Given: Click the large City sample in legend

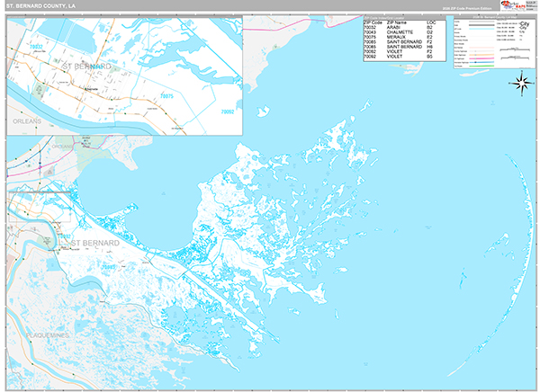Looking at the screenshot, I should [x=525, y=23].
